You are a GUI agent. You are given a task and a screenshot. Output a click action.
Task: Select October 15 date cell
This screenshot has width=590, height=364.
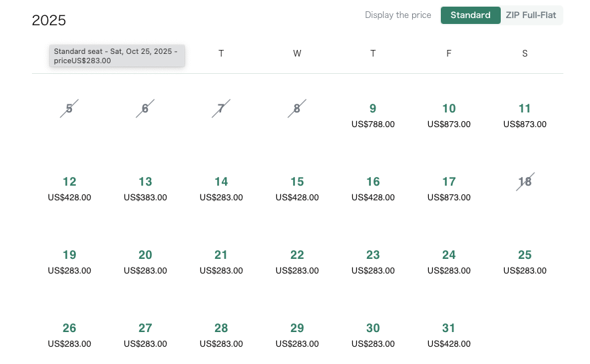click(297, 188)
